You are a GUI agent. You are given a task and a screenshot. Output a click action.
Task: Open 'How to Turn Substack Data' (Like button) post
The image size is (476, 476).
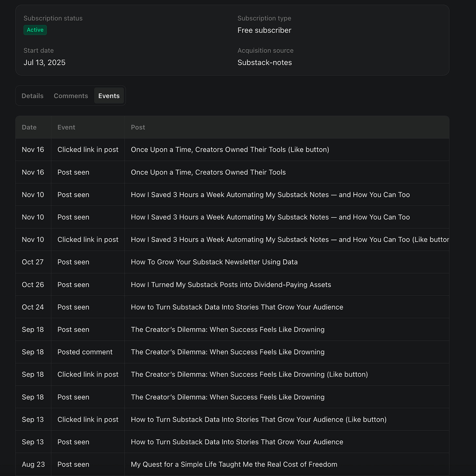259,419
